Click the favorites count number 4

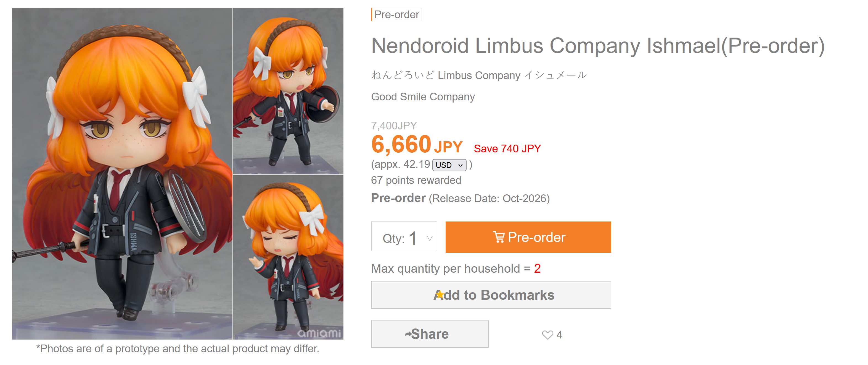tap(559, 335)
